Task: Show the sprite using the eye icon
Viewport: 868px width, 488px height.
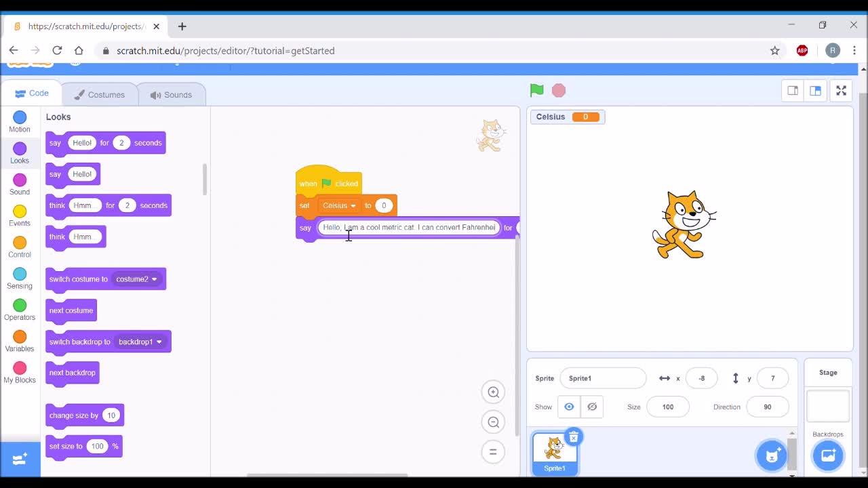Action: coord(569,407)
